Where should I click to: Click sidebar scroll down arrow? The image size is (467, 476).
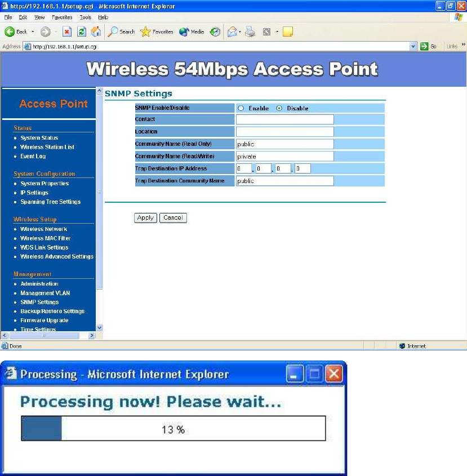100,328
